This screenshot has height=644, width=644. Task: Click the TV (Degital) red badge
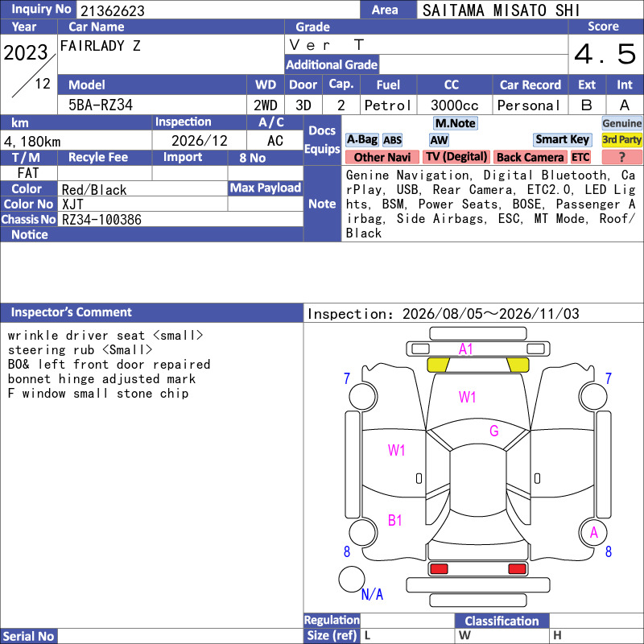point(456,157)
